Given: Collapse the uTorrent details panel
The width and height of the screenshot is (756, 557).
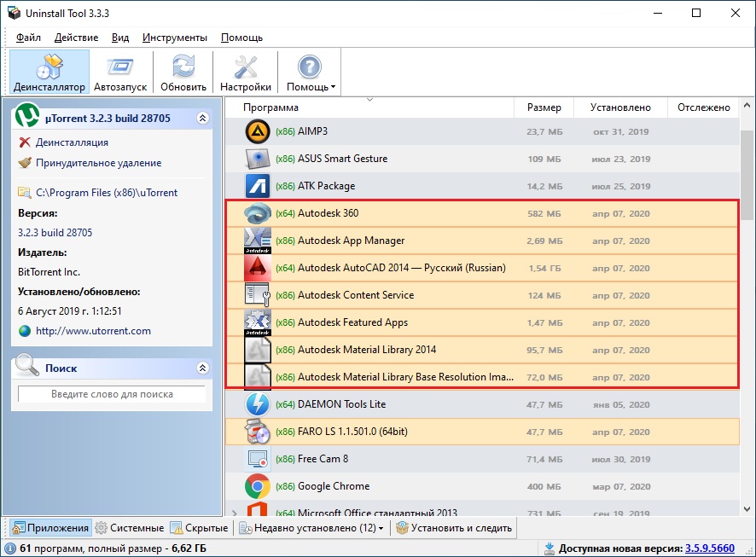Looking at the screenshot, I should coord(202,119).
